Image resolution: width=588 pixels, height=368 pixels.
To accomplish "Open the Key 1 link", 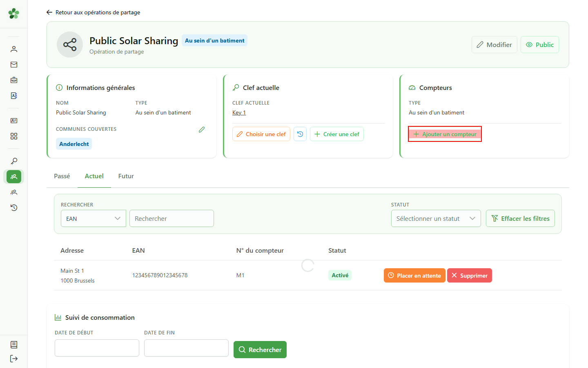I will point(239,112).
